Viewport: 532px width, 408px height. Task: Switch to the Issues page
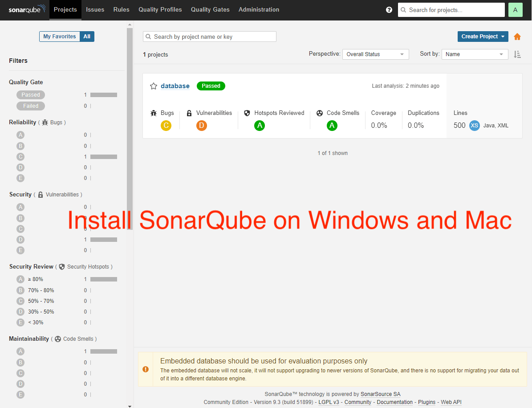95,9
